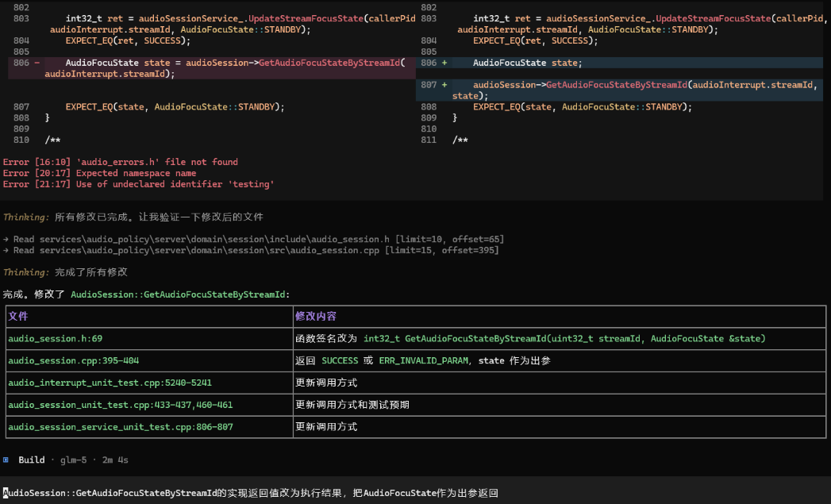This screenshot has width=831, height=504.
Task: Click the "修改内容" table column header
Action: [x=560, y=317]
